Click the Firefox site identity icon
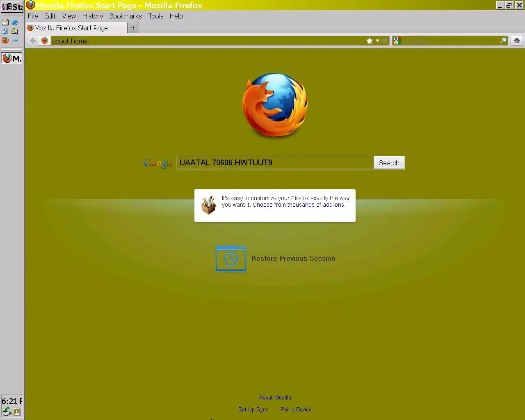 click(45, 41)
